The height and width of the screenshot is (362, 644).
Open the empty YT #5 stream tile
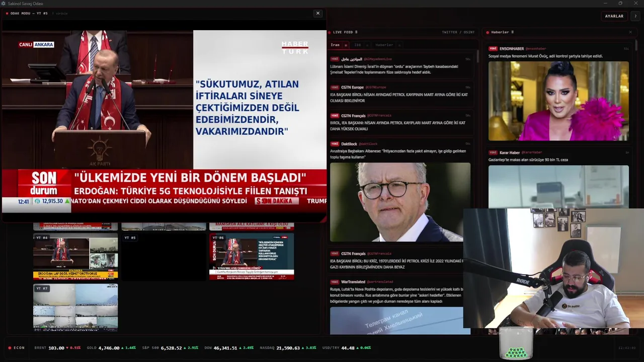(164, 256)
